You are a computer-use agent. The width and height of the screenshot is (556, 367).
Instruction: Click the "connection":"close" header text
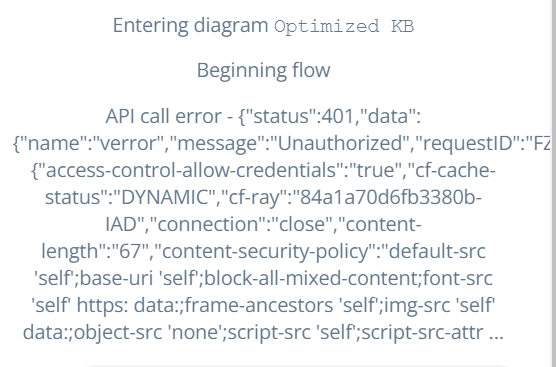(241, 224)
